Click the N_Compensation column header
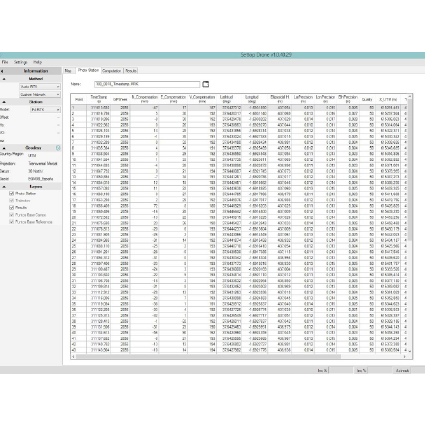Image resolution: width=425 pixels, height=425 pixels. [x=144, y=99]
